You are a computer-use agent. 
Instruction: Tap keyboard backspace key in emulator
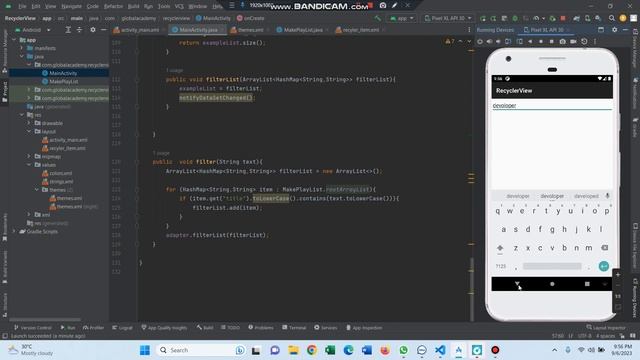(604, 248)
